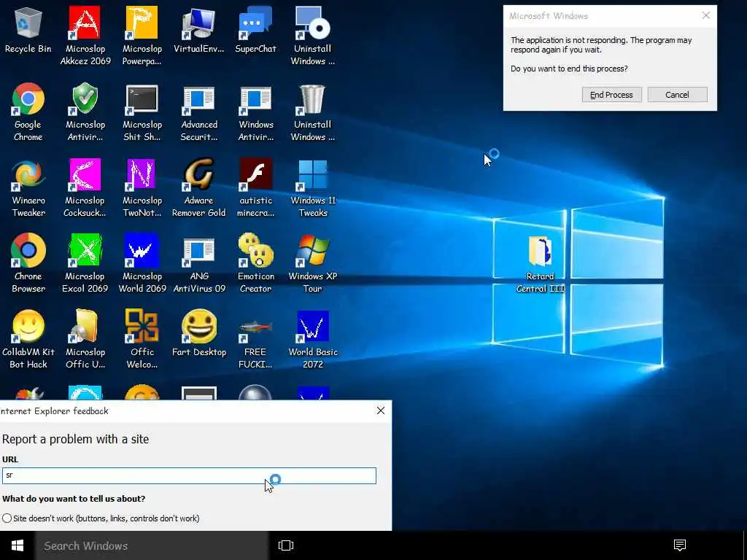Viewport: 747px width, 560px height.
Task: Click the Search Windows box
Action: 152,545
